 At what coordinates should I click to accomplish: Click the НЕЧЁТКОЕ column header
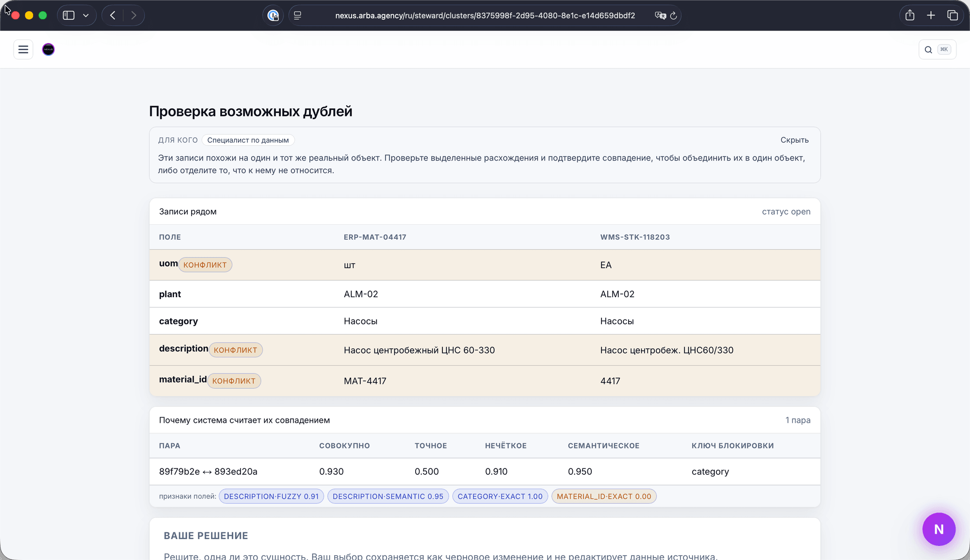point(506,446)
